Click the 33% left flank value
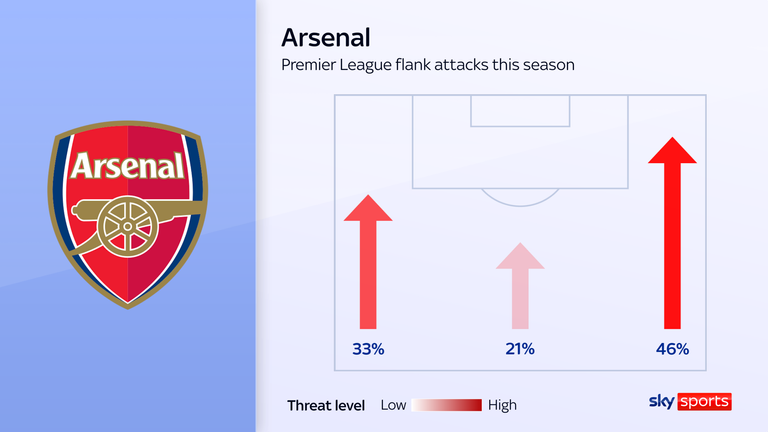Screen dimensions: 768x432 coord(367,349)
